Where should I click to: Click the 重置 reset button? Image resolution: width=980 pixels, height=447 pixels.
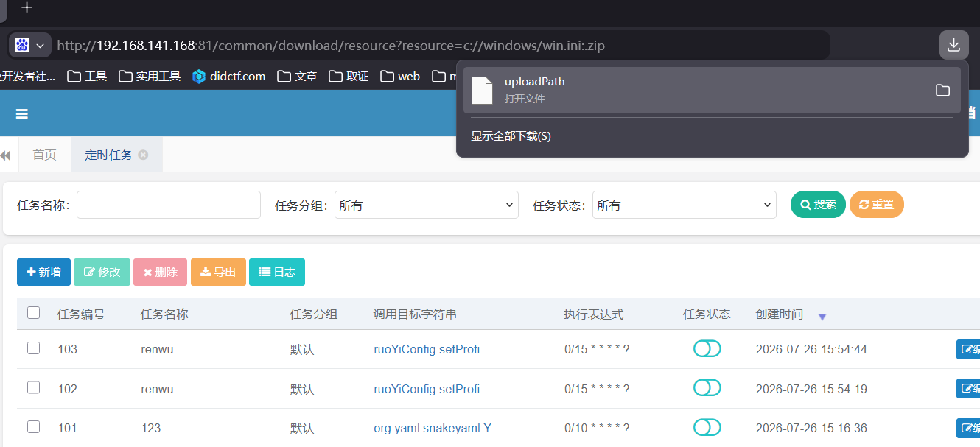877,205
